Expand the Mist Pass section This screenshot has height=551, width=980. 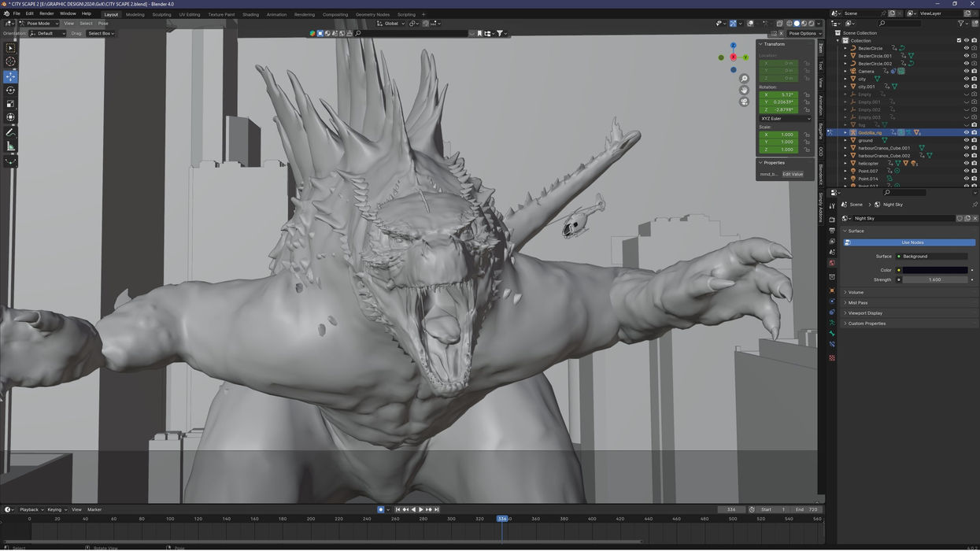(857, 302)
